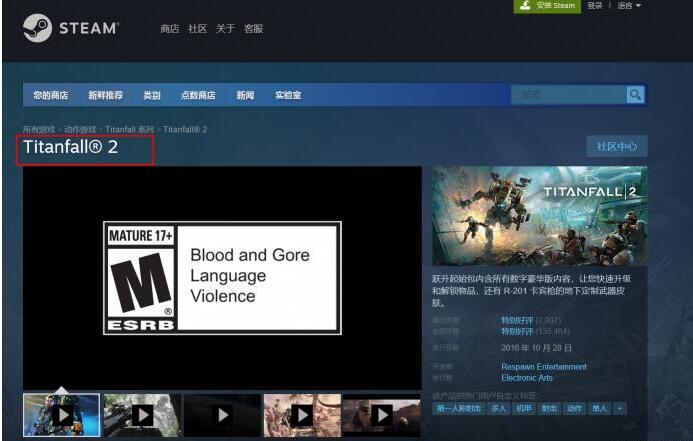Go to the 新闻 news tab
The height and width of the screenshot is (441, 693).
[245, 95]
